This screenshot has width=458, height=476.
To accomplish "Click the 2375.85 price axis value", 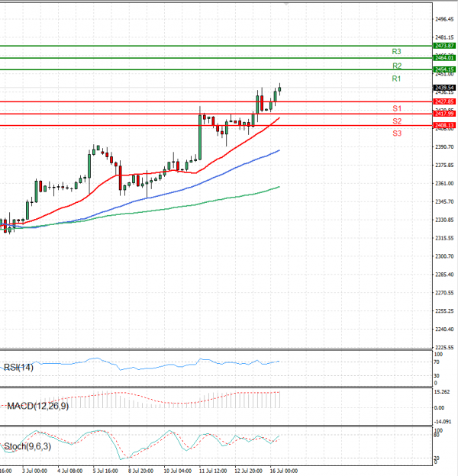I will (x=444, y=165).
